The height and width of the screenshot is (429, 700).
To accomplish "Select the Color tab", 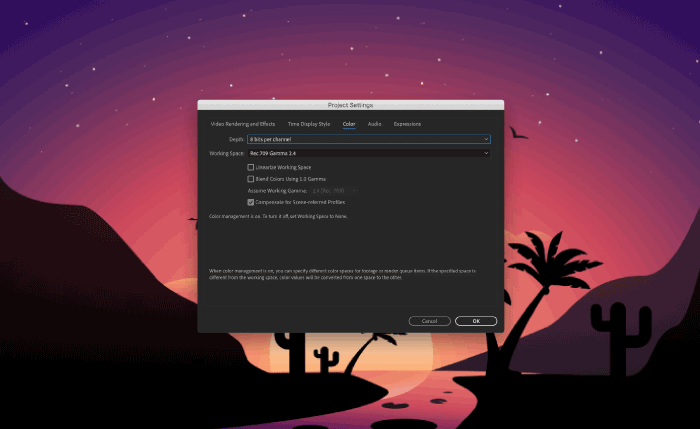I will tap(349, 124).
